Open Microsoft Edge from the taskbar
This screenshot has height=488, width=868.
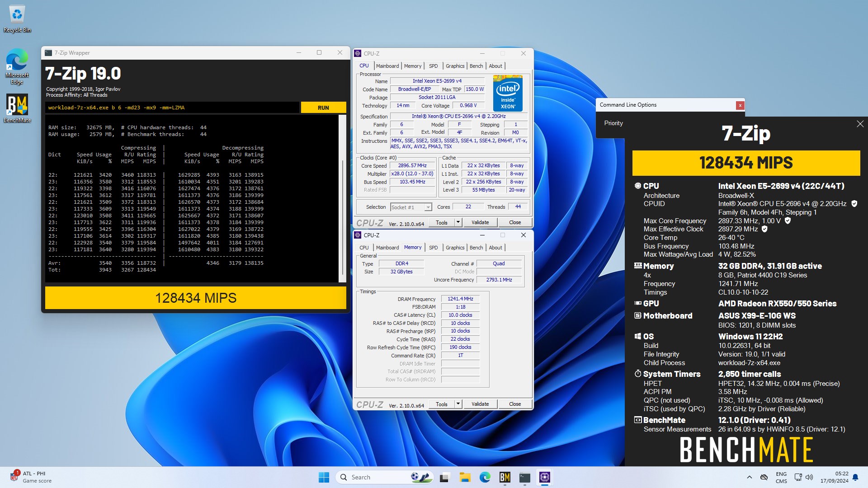(x=485, y=477)
